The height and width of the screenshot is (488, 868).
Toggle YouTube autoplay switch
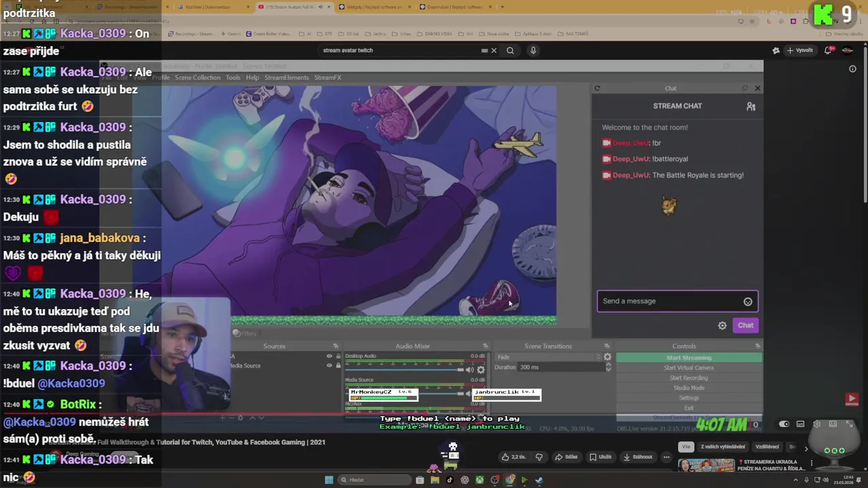pyautogui.click(x=784, y=424)
